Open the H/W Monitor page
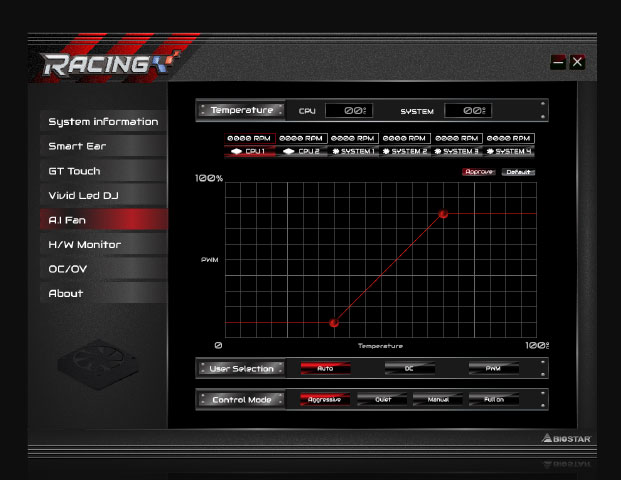 (103, 244)
